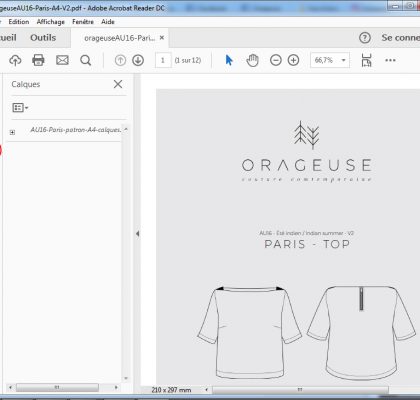Close the Calques panel
This screenshot has width=420, height=400.
click(118, 84)
